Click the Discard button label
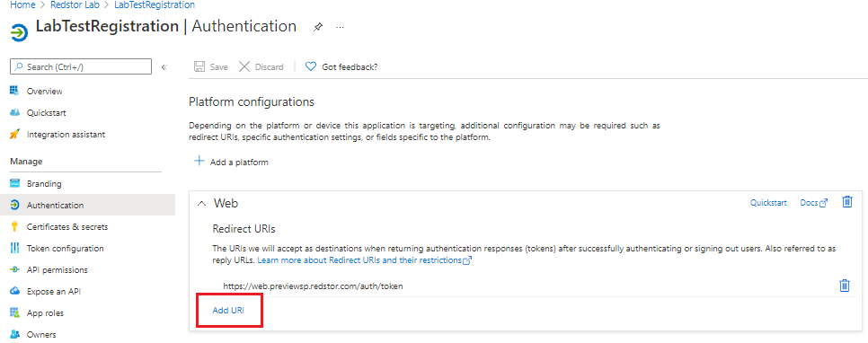This screenshot has height=343, width=868. click(269, 67)
